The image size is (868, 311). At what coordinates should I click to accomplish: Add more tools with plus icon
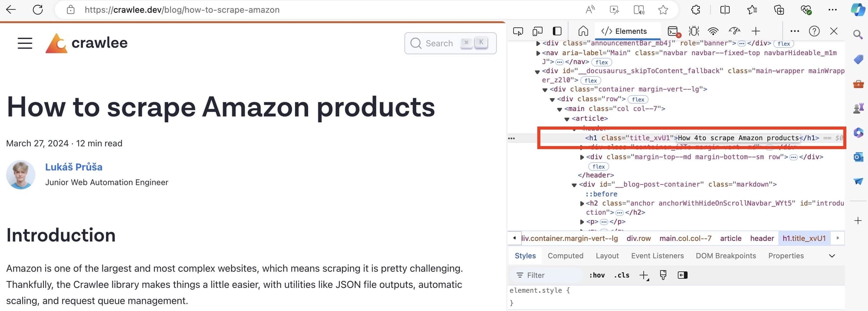pyautogui.click(x=756, y=31)
